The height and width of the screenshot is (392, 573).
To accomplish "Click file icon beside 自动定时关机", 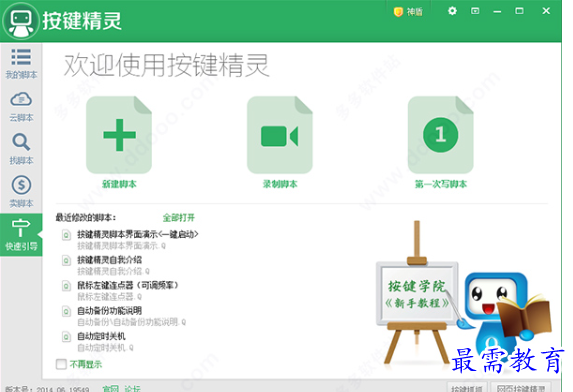I will coord(66,337).
